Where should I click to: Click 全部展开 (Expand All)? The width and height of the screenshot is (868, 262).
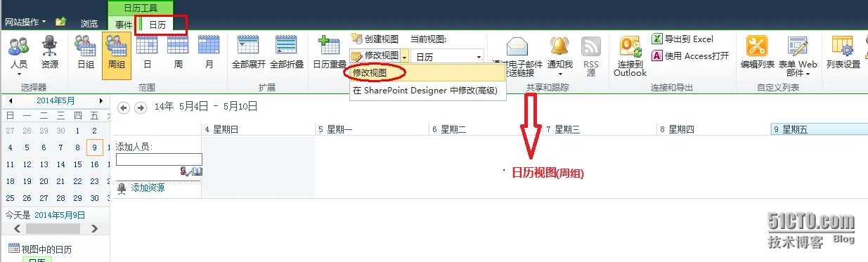click(249, 52)
